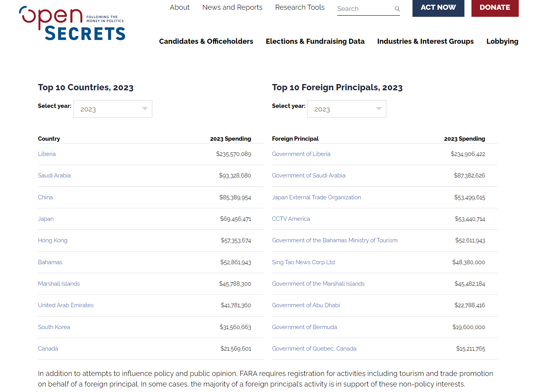Screen dimensions: 541x392
Task: Click the $21,569,601 spending value
Action: [x=236, y=349]
